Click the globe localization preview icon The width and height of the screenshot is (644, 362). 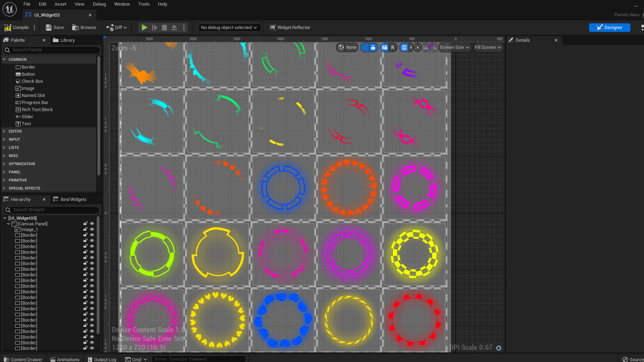click(341, 47)
